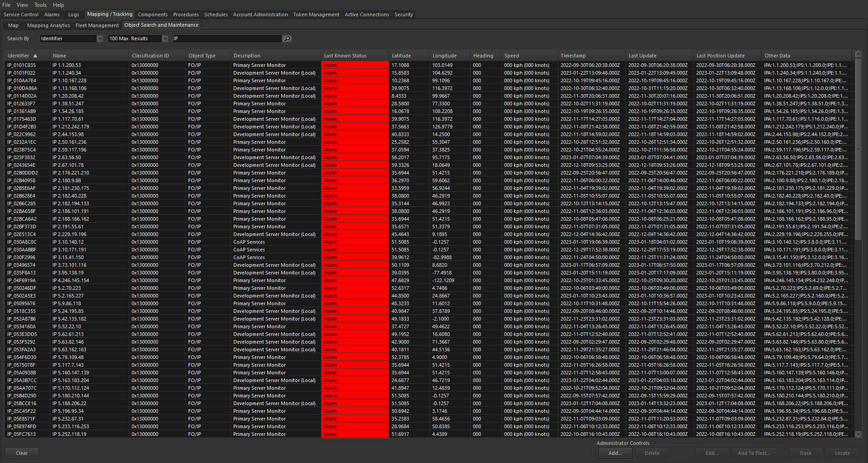Click the red Alarm cell for IP_0101C835
Screen dimensions: 868x463
[354, 65]
